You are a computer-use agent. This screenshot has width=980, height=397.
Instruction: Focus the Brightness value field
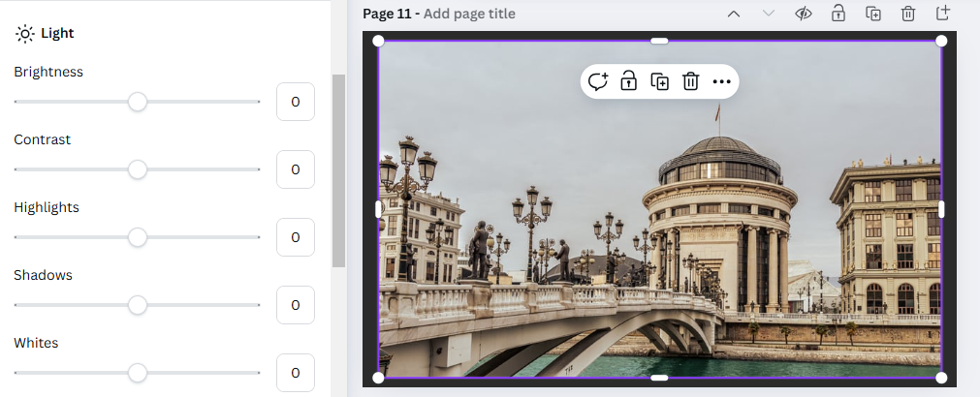(296, 102)
